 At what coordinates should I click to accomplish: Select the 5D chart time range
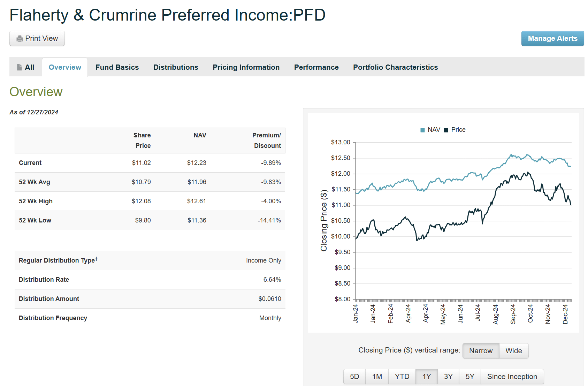(x=354, y=377)
